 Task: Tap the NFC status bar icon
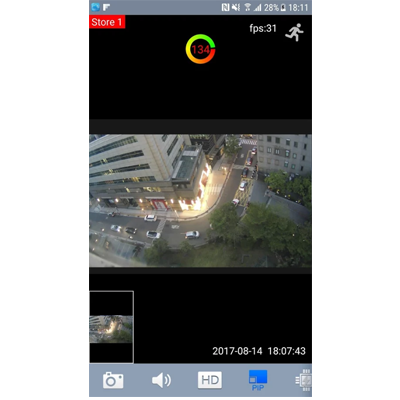tap(225, 7)
